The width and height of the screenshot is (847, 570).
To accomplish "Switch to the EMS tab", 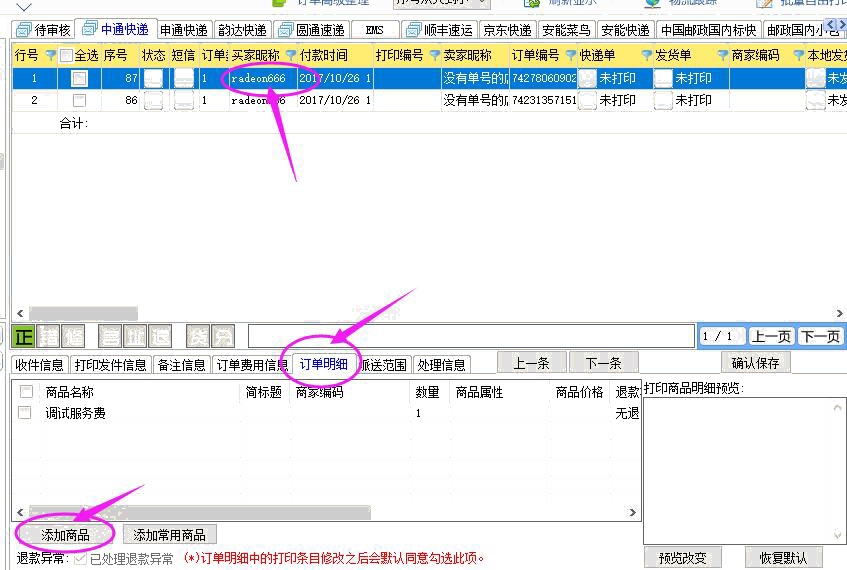I will click(375, 30).
